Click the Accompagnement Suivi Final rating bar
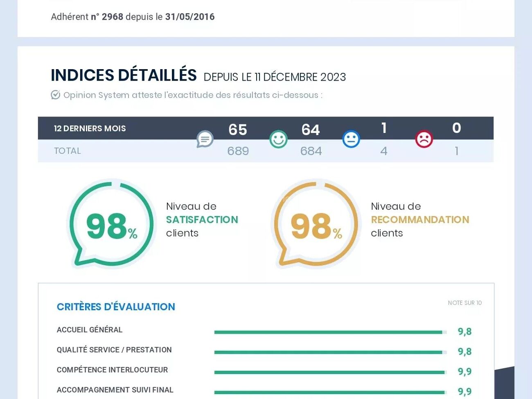The width and height of the screenshot is (532, 399). 330,392
